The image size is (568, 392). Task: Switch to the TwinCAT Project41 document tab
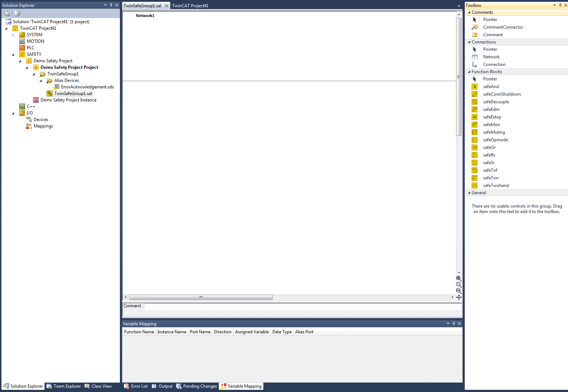click(x=190, y=6)
